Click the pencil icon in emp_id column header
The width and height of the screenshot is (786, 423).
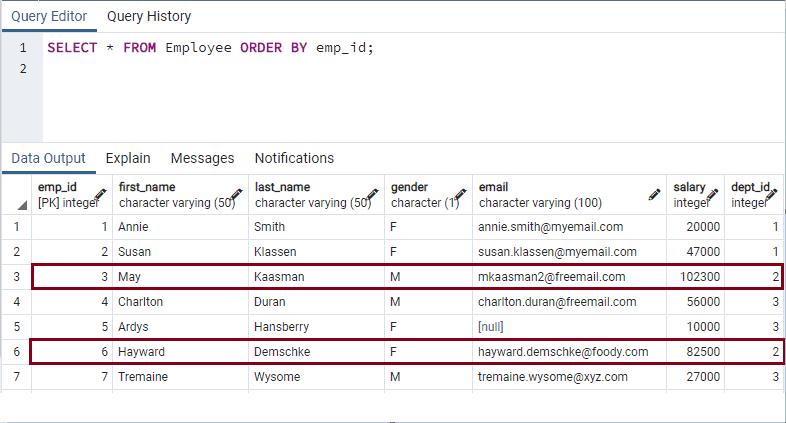point(100,194)
